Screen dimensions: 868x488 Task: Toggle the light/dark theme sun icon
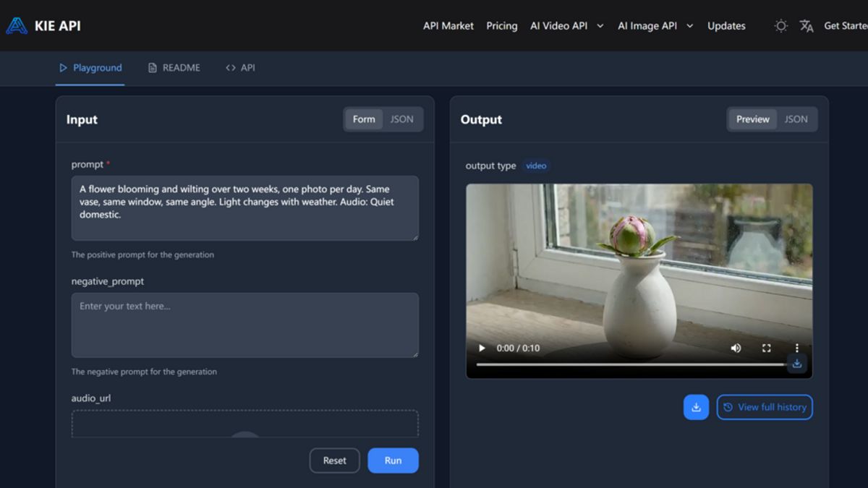click(780, 26)
